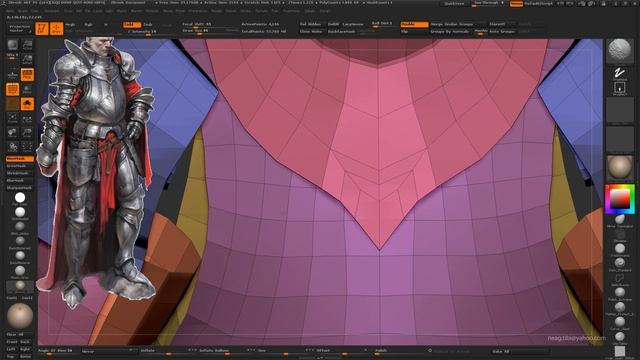Toggle the BackfaceMask button
This screenshot has width=640, height=360.
[x=342, y=31]
